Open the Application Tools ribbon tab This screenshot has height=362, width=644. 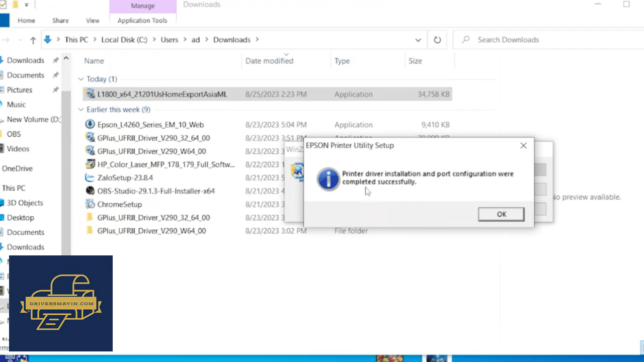pyautogui.click(x=142, y=21)
